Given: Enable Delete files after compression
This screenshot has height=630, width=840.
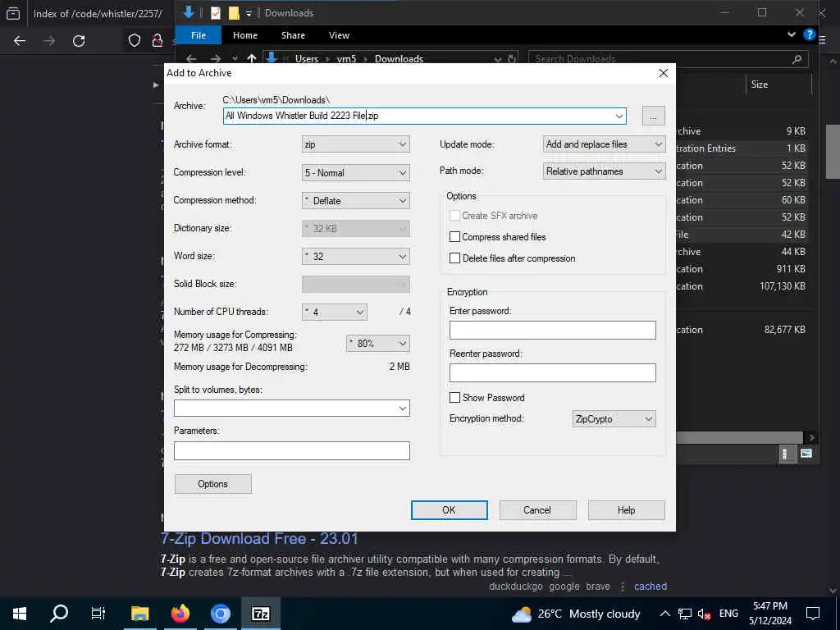Looking at the screenshot, I should [x=454, y=258].
